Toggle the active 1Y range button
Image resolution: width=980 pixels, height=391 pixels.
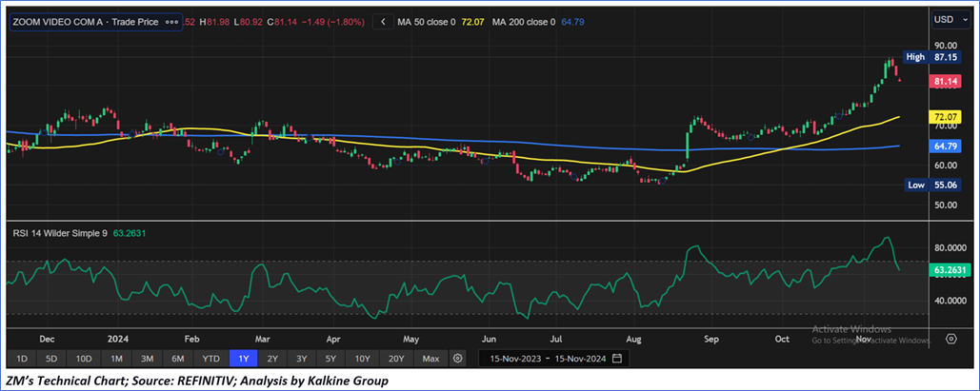(x=245, y=359)
